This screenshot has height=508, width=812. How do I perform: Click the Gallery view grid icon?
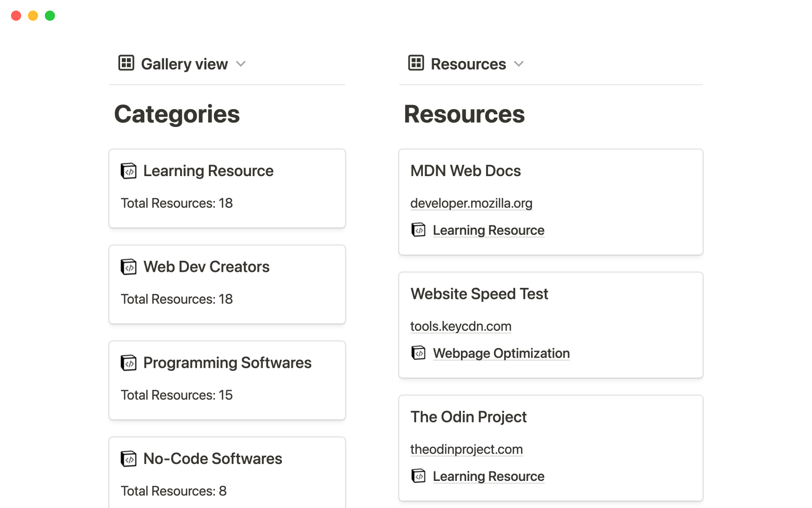tap(126, 63)
